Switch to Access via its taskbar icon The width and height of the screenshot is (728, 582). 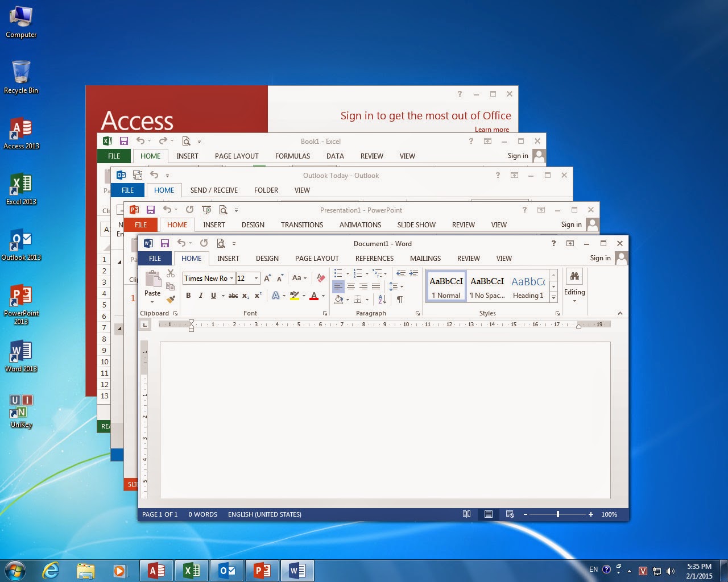(x=156, y=570)
